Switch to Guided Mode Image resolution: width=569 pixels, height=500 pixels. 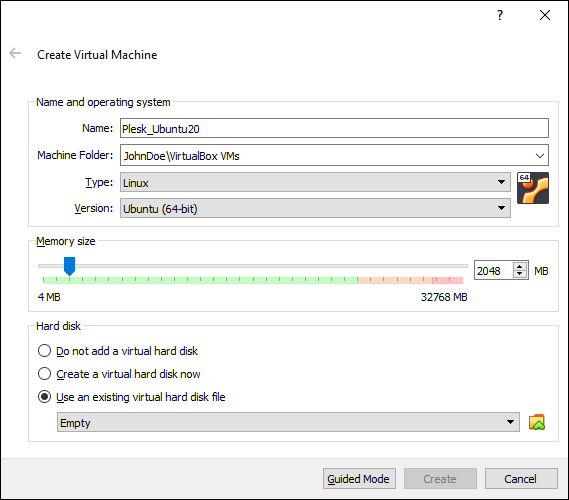pos(359,479)
